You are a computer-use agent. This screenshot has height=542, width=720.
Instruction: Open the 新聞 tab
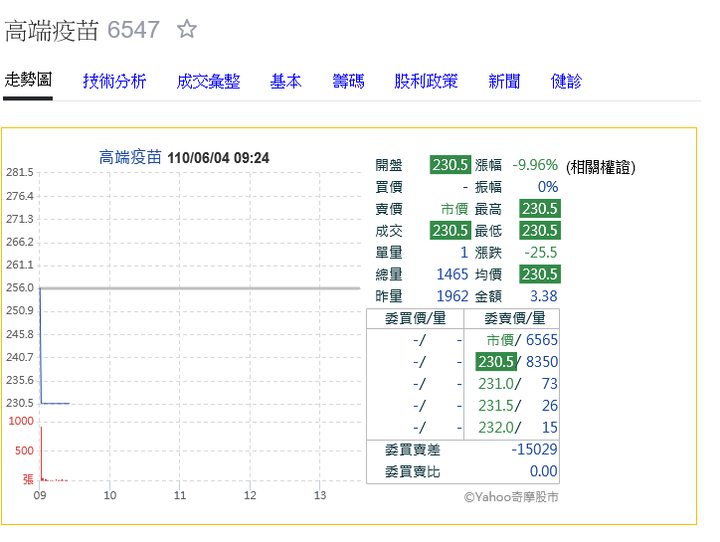(x=504, y=81)
